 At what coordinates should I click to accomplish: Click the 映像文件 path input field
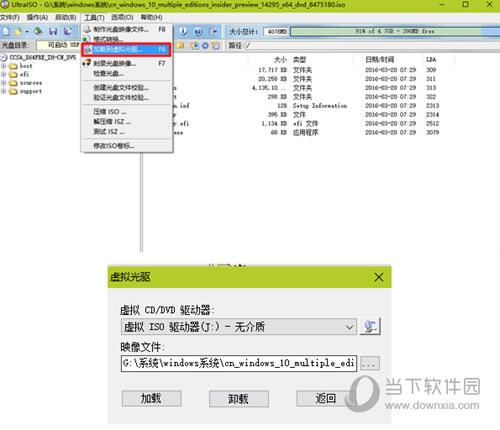pyautogui.click(x=239, y=363)
